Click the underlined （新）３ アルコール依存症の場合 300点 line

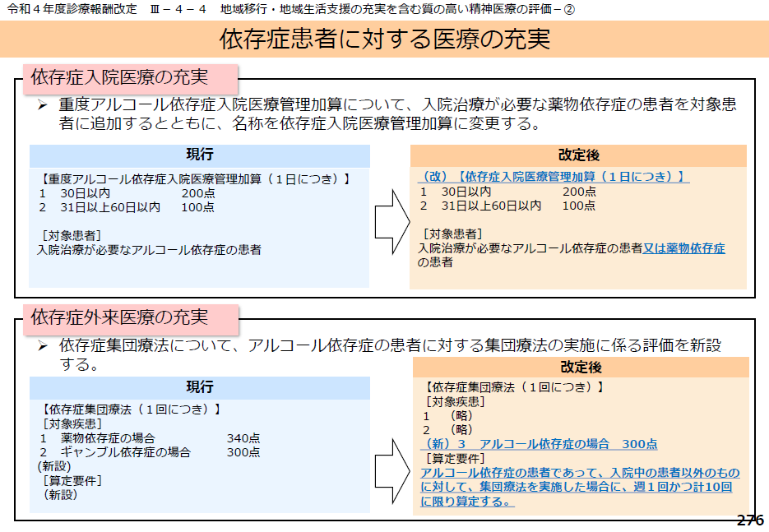pyautogui.click(x=539, y=444)
